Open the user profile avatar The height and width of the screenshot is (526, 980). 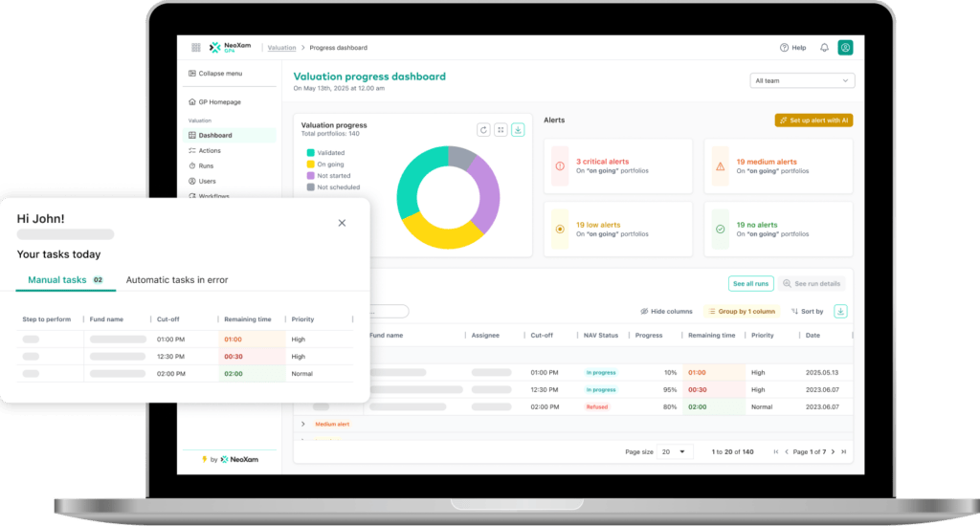point(845,48)
